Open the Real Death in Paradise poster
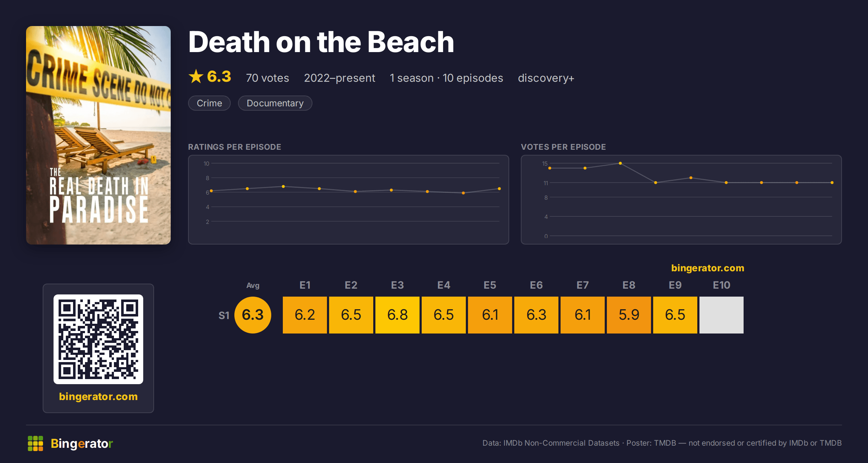868x463 pixels. [98, 135]
